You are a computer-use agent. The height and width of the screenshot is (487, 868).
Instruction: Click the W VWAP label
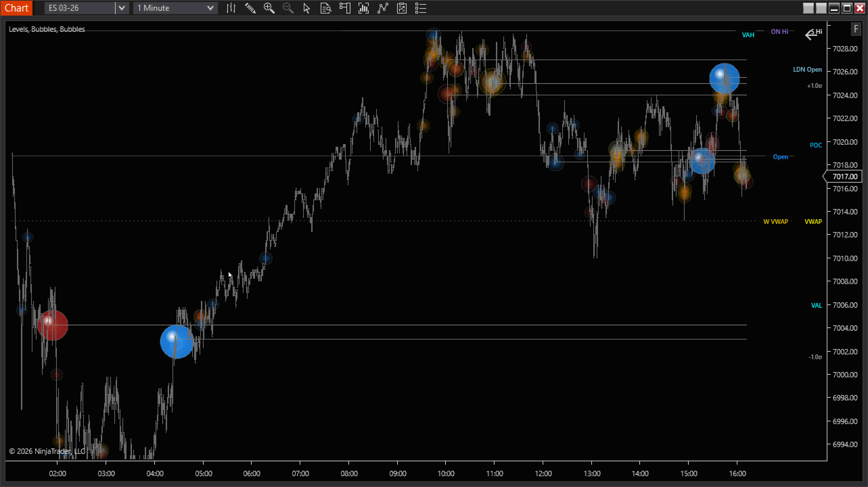pos(775,222)
